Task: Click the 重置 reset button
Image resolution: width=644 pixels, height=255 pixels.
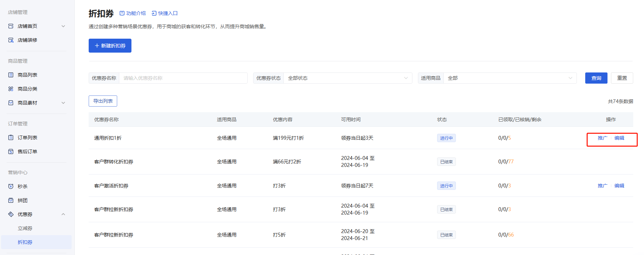Action: point(622,78)
